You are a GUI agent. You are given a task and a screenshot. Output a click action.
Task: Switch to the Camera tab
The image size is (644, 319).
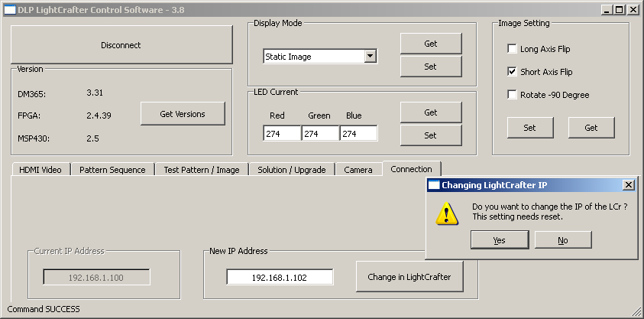pyautogui.click(x=358, y=169)
